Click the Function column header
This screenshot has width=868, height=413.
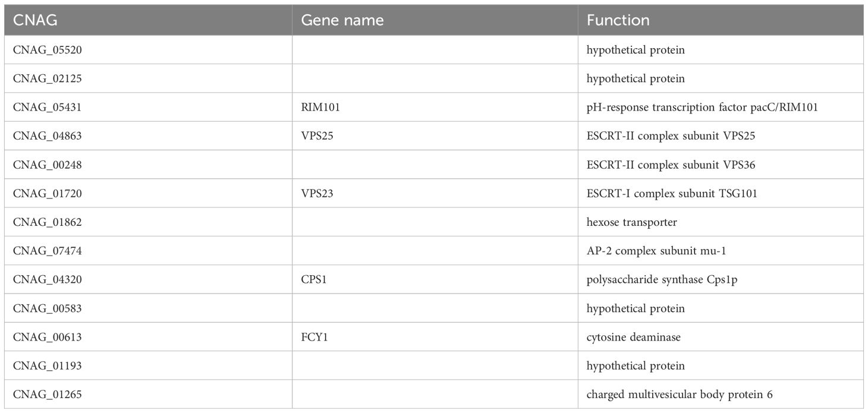721,20
